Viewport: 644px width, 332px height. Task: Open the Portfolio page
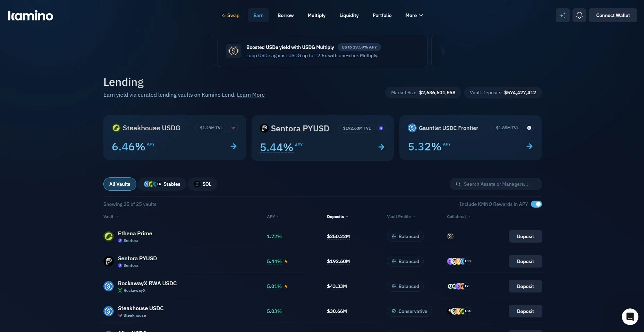[x=382, y=15]
